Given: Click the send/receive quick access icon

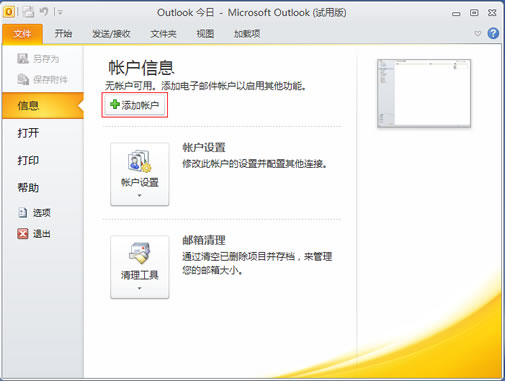Looking at the screenshot, I should click(x=28, y=12).
